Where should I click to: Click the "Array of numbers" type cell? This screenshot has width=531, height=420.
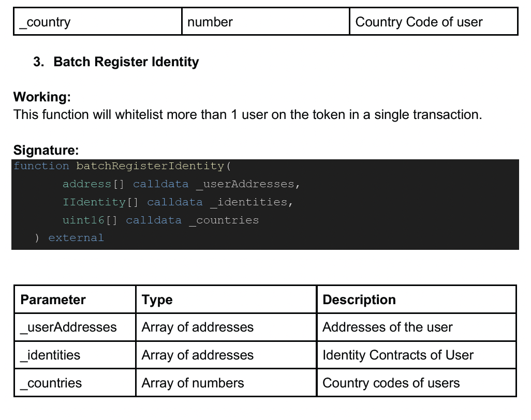pos(193,383)
